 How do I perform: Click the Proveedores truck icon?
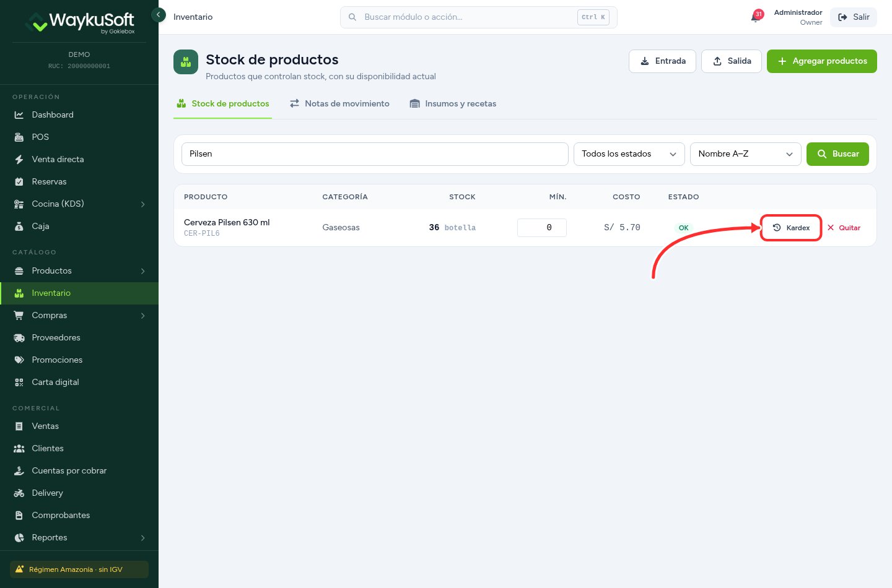point(19,337)
